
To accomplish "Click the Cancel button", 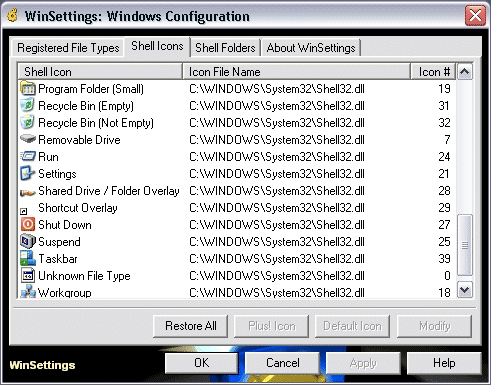I will click(x=283, y=363).
